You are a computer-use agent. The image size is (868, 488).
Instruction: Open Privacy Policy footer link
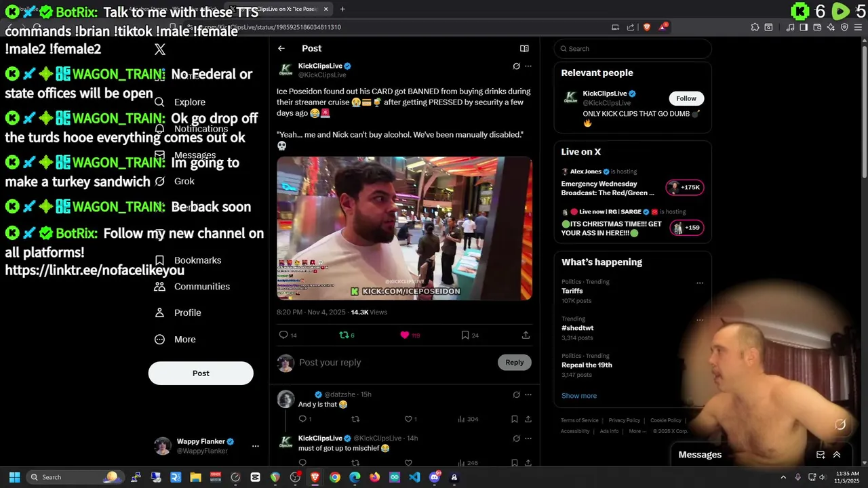[x=625, y=420]
